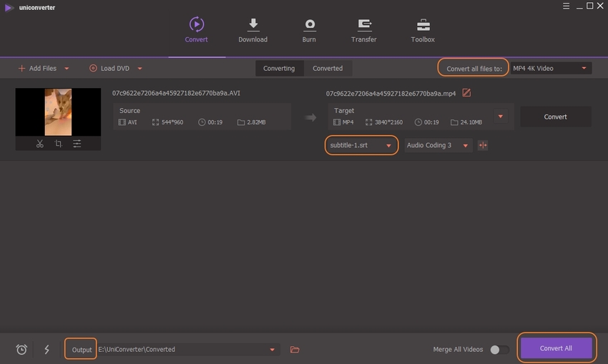
Task: Click the output path field E:\UniConverter\Converted
Action: coord(182,349)
